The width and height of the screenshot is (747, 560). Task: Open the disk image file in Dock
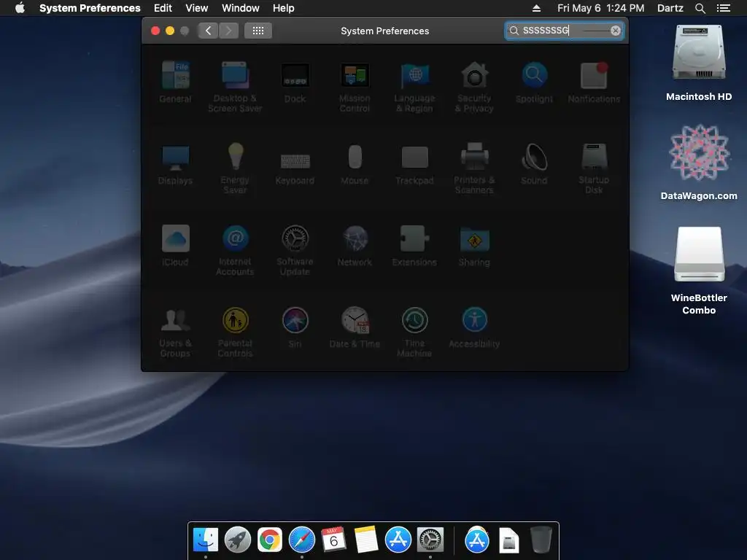tap(508, 540)
